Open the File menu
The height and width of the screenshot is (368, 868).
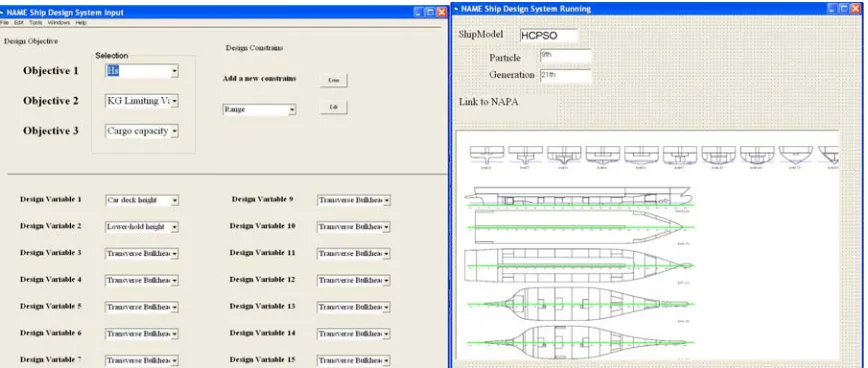click(4, 23)
